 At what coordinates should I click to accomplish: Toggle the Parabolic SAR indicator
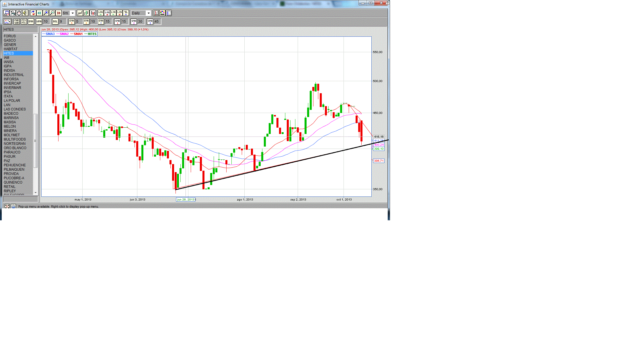[17, 22]
